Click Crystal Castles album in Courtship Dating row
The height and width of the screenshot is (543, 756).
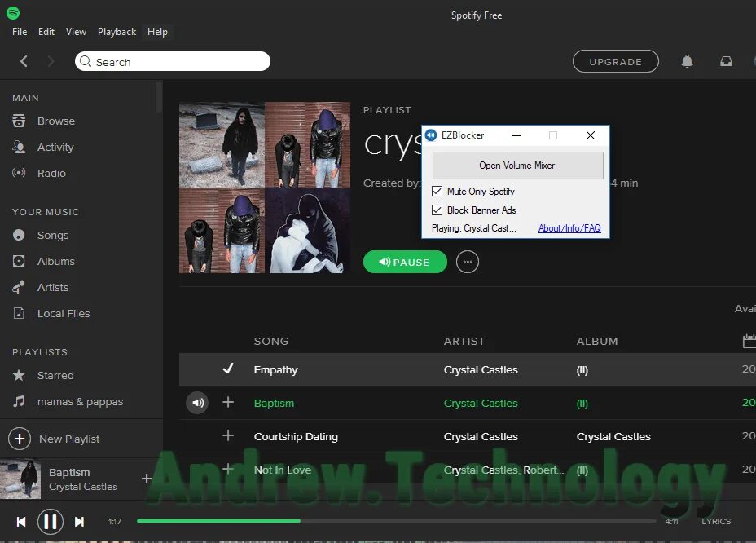(x=613, y=437)
